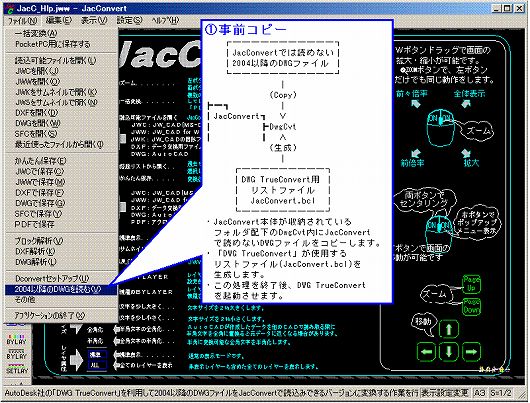
Task: Choose DXF解析(K) menu entry
Action: (x=61, y=252)
